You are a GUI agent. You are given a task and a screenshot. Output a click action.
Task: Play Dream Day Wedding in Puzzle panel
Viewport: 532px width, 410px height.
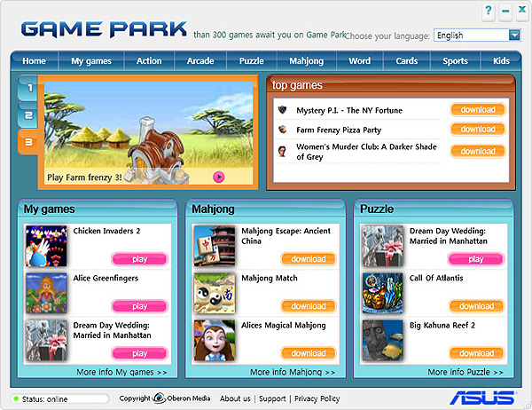(476, 259)
